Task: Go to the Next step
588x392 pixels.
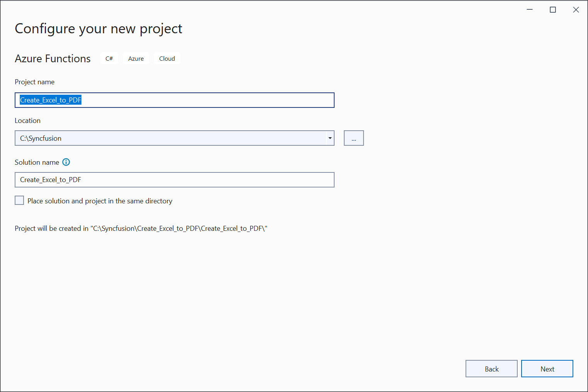Action: [x=547, y=369]
